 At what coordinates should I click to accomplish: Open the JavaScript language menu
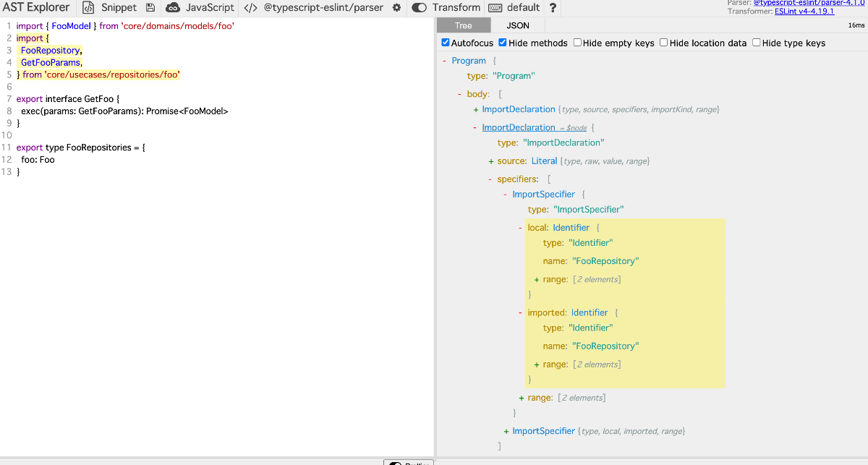tap(210, 8)
